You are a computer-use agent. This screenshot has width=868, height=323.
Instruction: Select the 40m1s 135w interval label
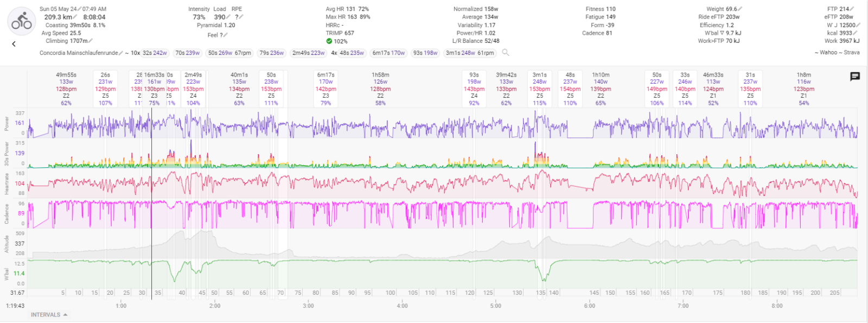(x=239, y=88)
